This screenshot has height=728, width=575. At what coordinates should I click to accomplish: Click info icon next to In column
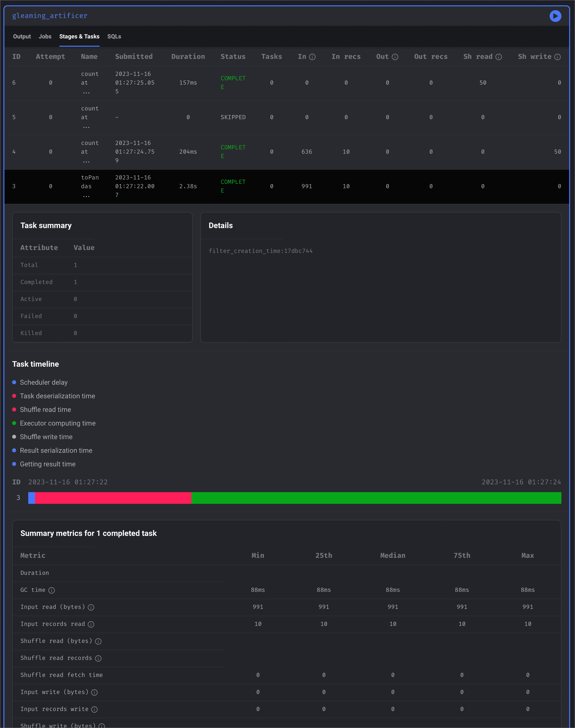pos(312,57)
